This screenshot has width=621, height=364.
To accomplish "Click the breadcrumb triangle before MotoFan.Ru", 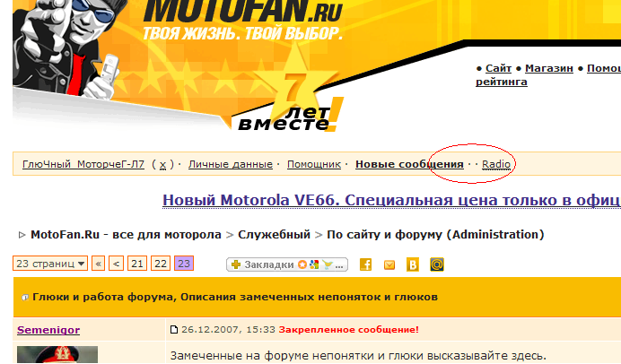I will (x=22, y=235).
